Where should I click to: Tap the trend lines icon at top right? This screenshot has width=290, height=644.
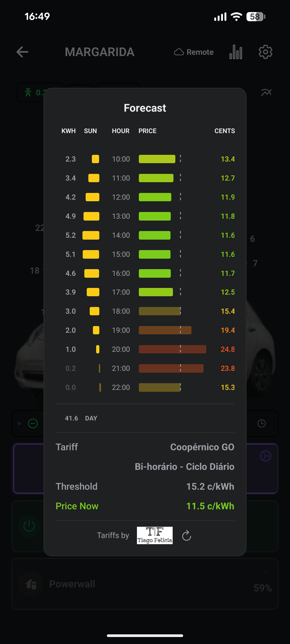(266, 93)
